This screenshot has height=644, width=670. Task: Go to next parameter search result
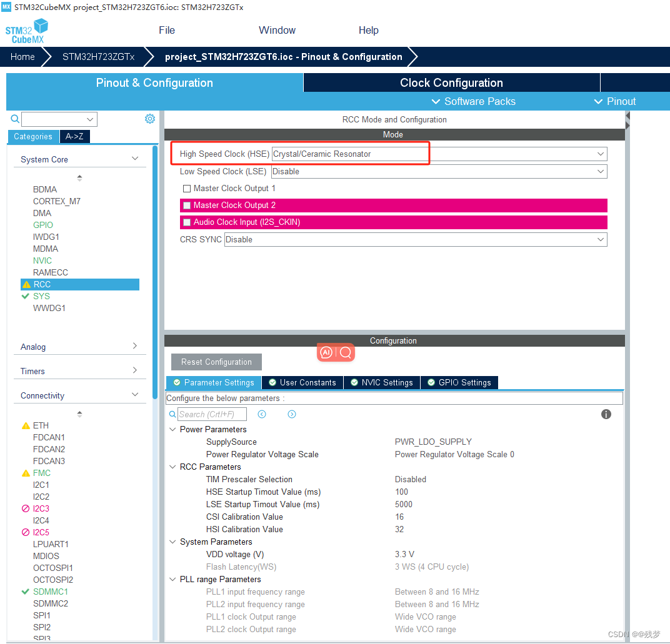292,414
